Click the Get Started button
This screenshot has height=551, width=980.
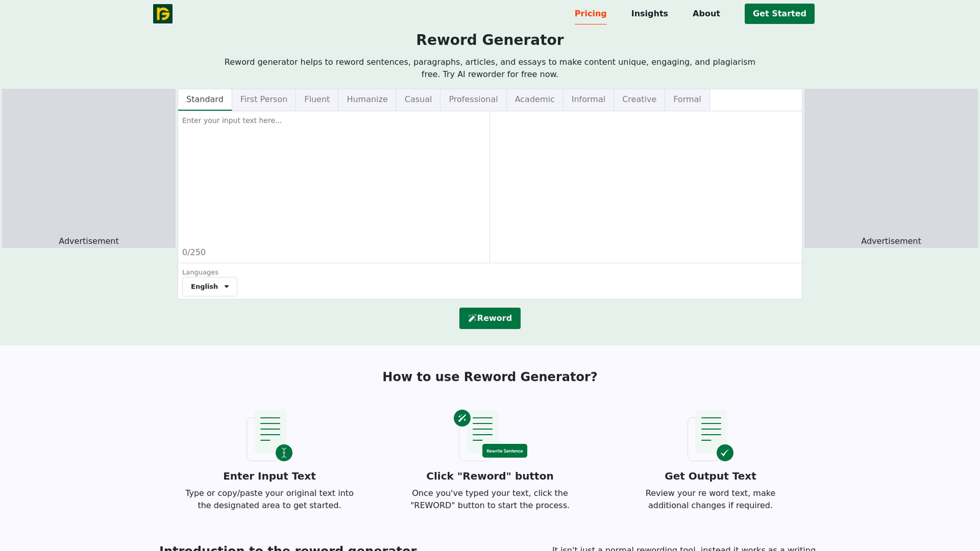[779, 13]
